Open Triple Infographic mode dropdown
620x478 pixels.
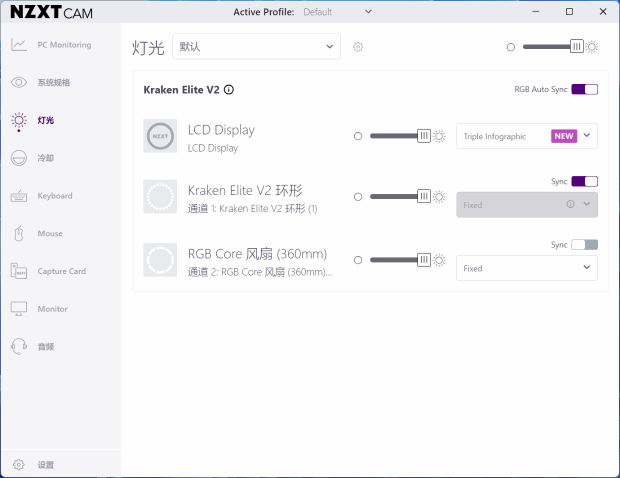527,136
